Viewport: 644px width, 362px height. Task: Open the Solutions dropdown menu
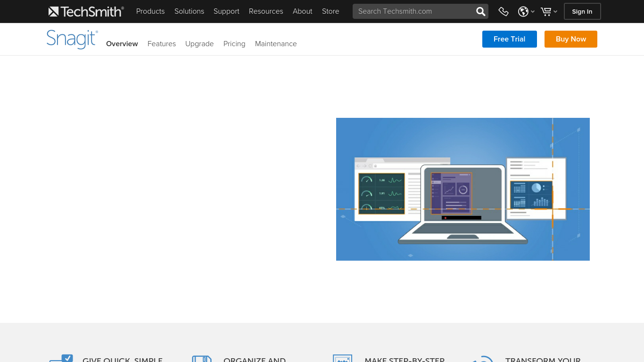click(x=189, y=11)
